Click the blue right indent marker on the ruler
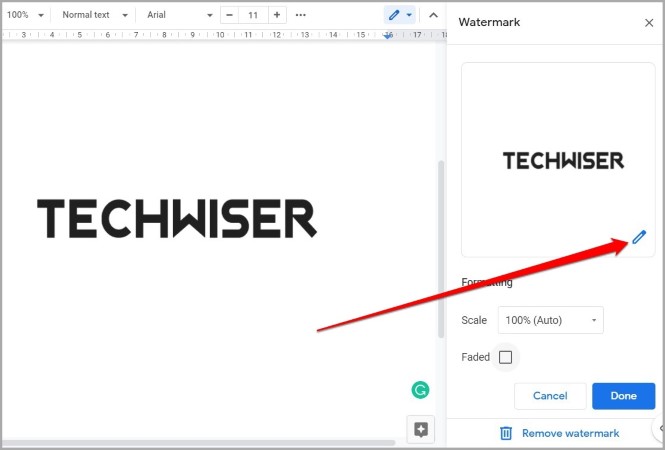665x450 pixels. (x=388, y=36)
